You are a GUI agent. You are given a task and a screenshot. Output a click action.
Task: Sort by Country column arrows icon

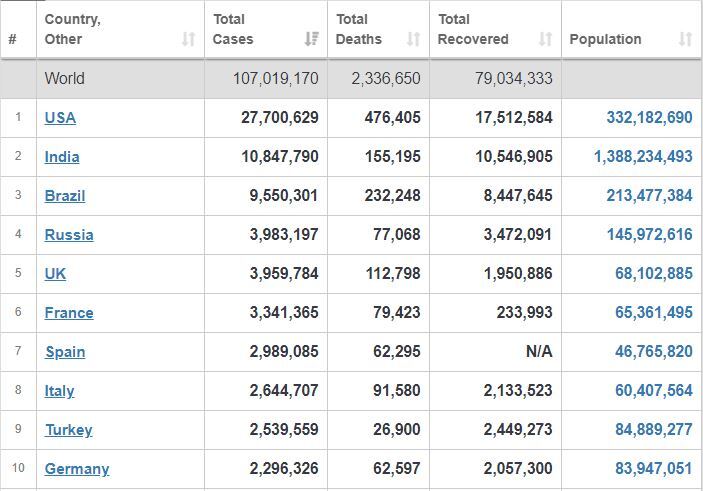[x=188, y=39]
